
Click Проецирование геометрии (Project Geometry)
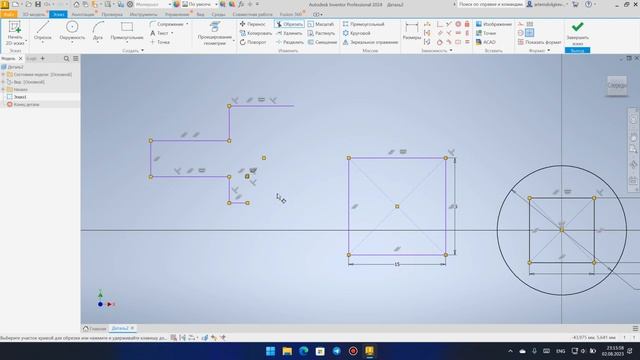tap(215, 33)
